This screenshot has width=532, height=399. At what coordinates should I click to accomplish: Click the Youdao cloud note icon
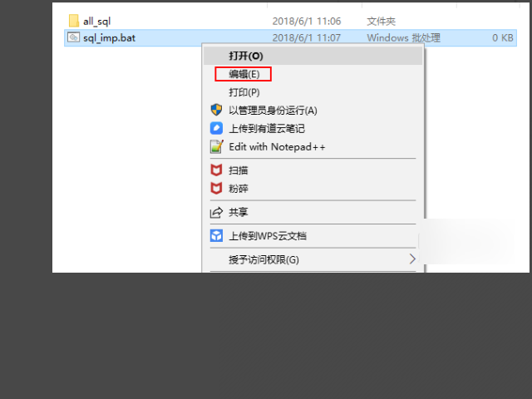216,128
